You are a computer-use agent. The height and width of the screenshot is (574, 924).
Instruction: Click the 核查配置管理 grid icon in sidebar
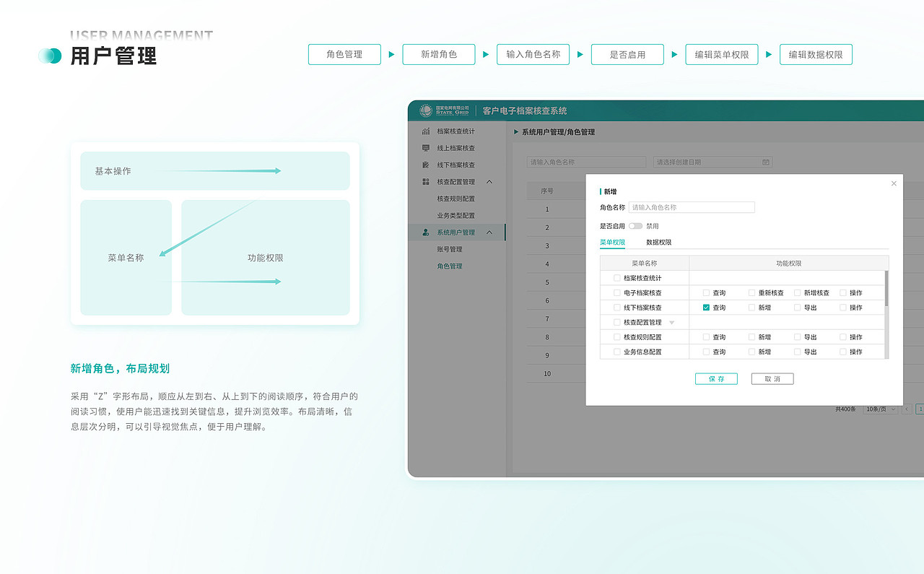click(x=426, y=182)
